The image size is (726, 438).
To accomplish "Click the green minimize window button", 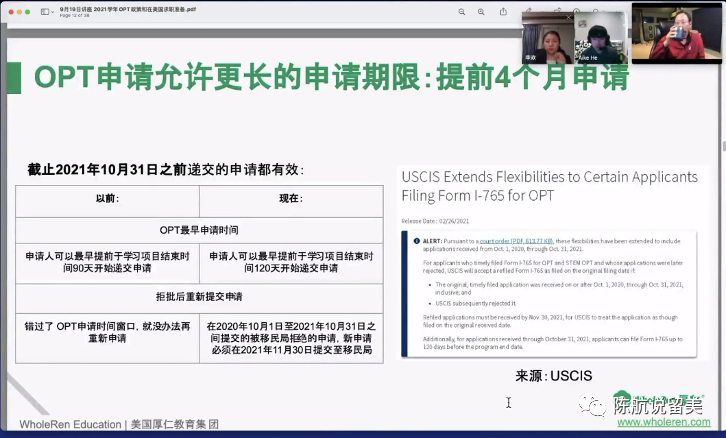I will pyautogui.click(x=29, y=12).
